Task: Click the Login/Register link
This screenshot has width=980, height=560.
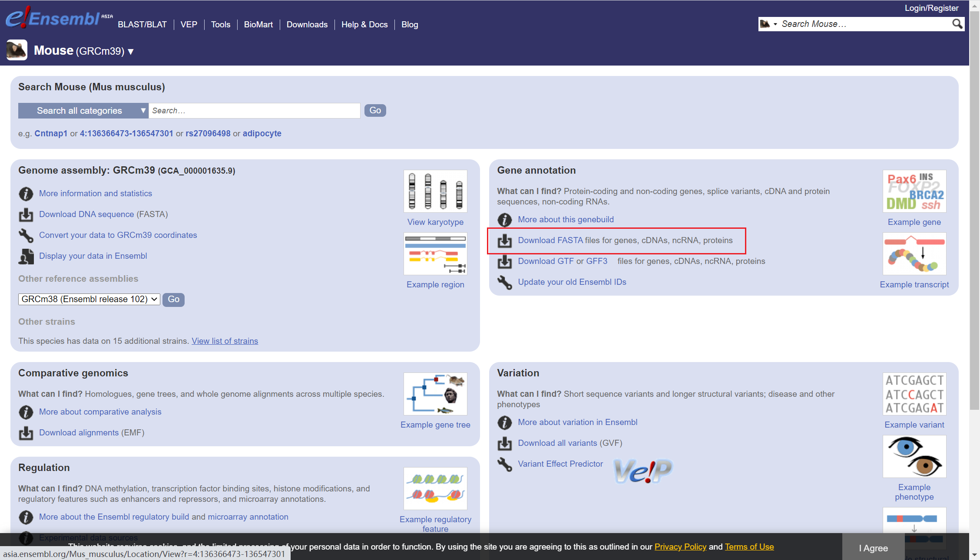Action: (x=931, y=8)
